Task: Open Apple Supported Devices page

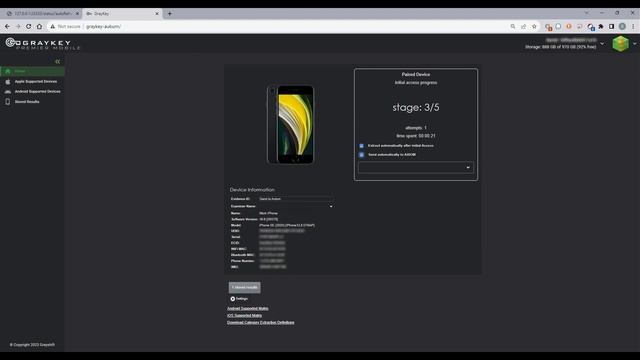Action: pyautogui.click(x=36, y=81)
